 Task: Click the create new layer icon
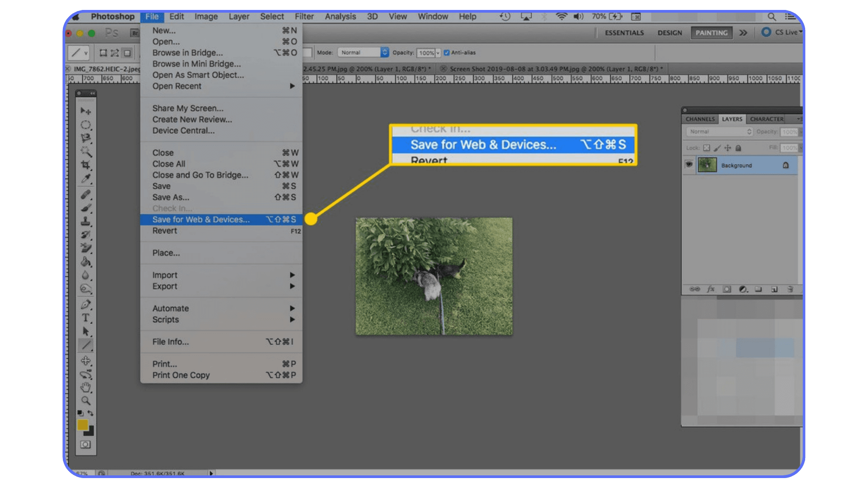[x=774, y=289]
